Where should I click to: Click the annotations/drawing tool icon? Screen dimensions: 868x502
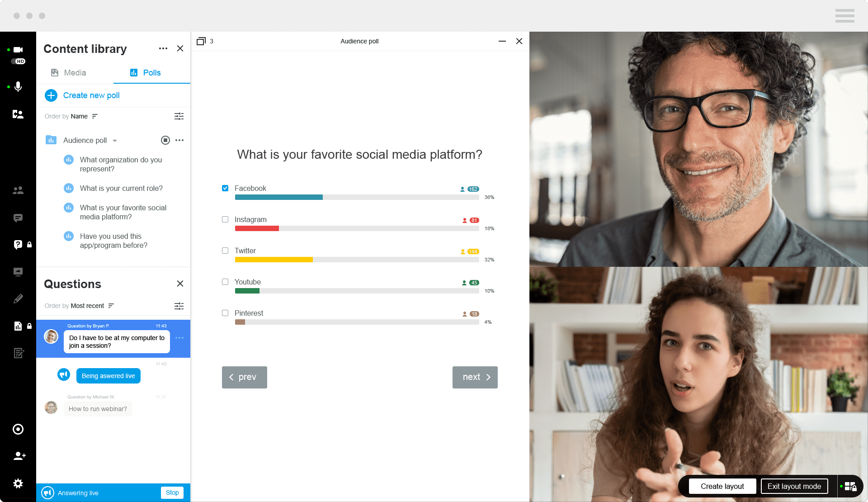click(17, 299)
